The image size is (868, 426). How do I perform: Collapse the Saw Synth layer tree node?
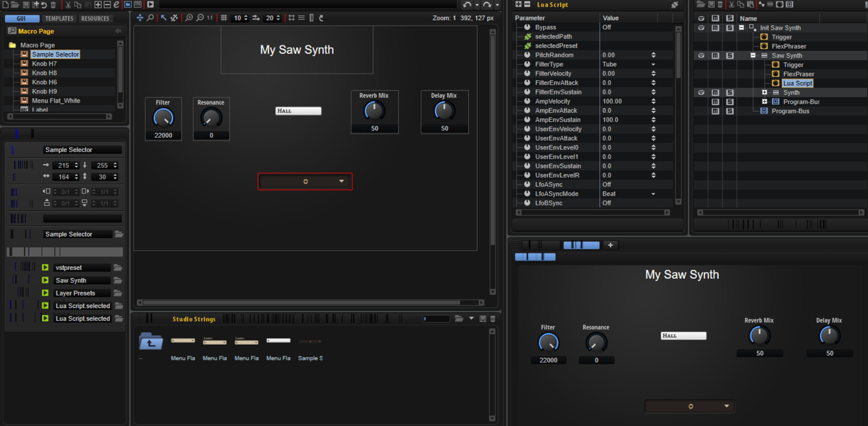[753, 55]
